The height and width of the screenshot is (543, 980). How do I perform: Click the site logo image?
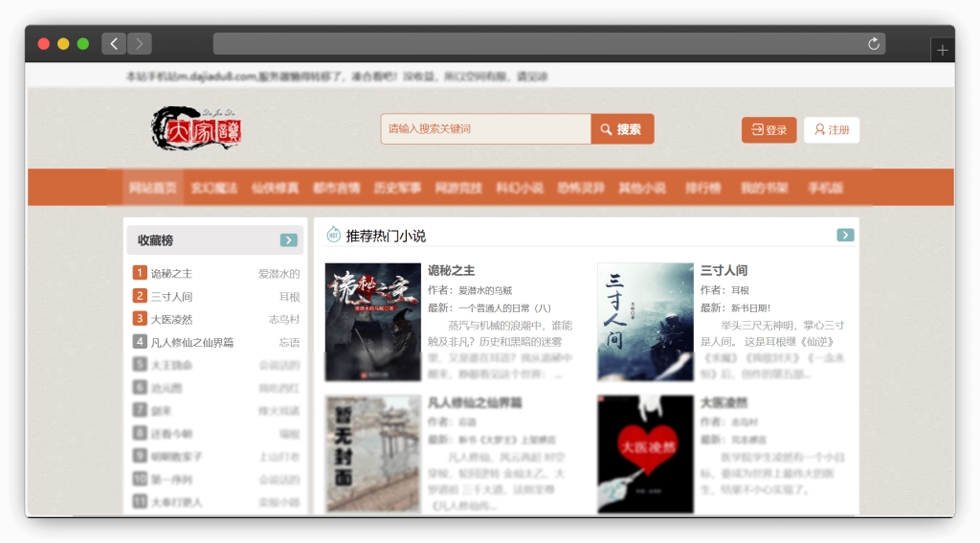pos(196,128)
